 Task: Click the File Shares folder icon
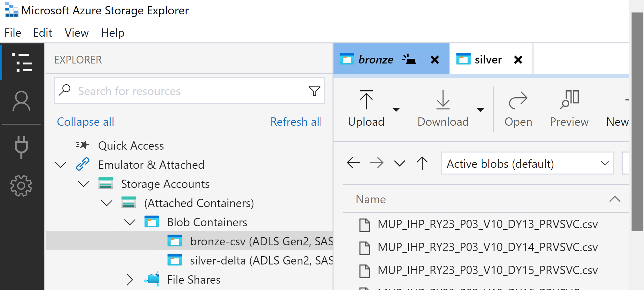152,279
